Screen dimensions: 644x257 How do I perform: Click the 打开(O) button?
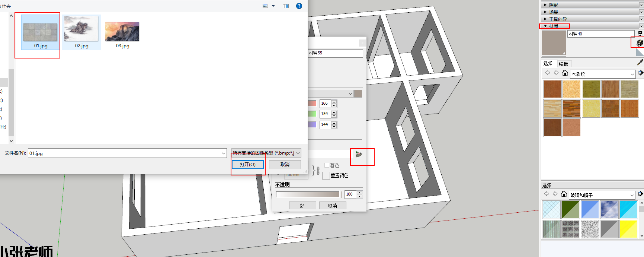click(x=248, y=164)
